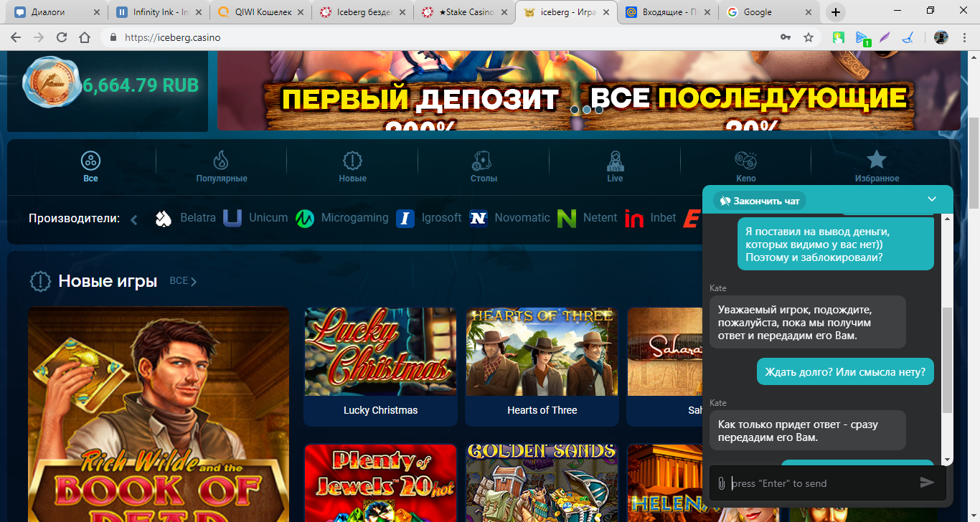Screen dimensions: 980x522
Task: Click the chat scrollbar up arrow
Action: pos(947,218)
